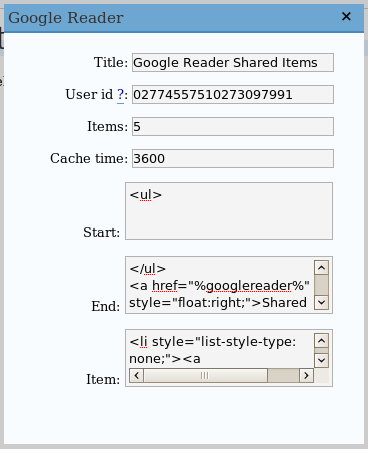This screenshot has height=449, width=368.
Task: Click inside the Item textarea text
Action: coord(220,350)
